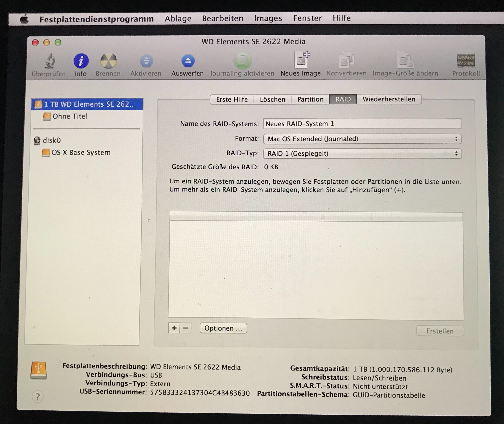
Task: Switch to the Erste Hilfe tab
Action: (232, 99)
